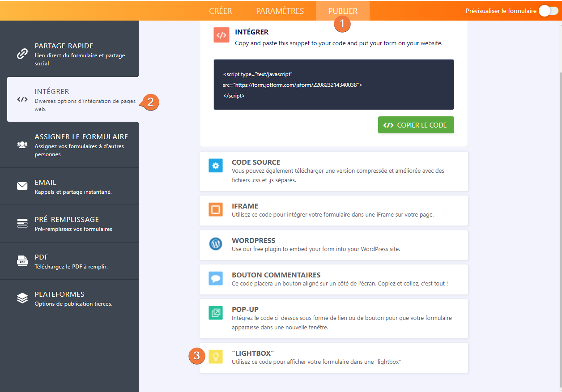Click the Plateformes layers icon
Screen dimensions: 562x392
pos(22,298)
